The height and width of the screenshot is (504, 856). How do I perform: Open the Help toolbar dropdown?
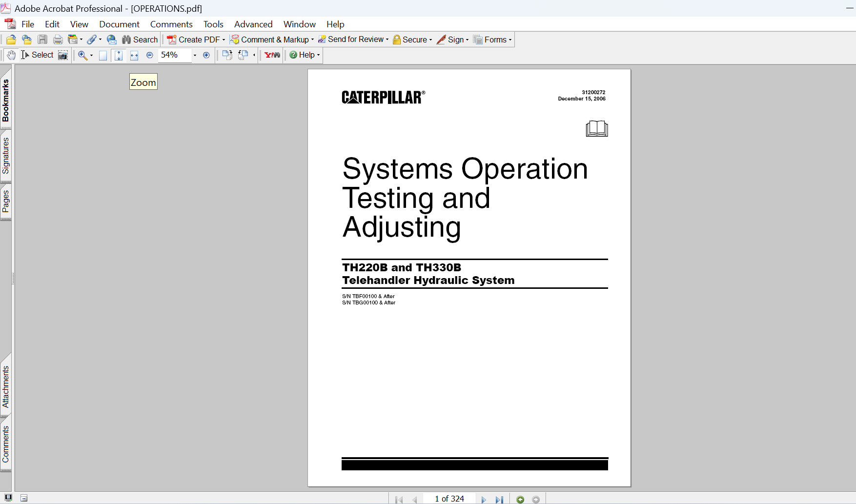tap(305, 55)
